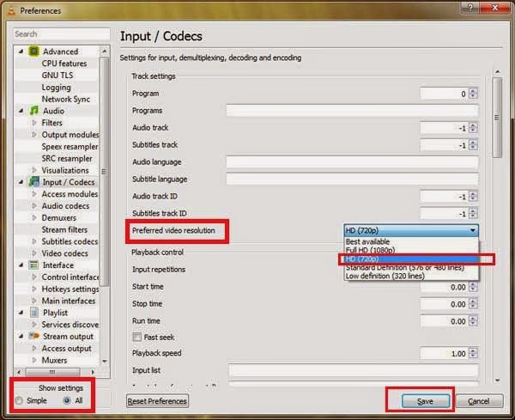Select Access output in tree
Viewport: 515px width, 420px height.
pyautogui.click(x=66, y=349)
